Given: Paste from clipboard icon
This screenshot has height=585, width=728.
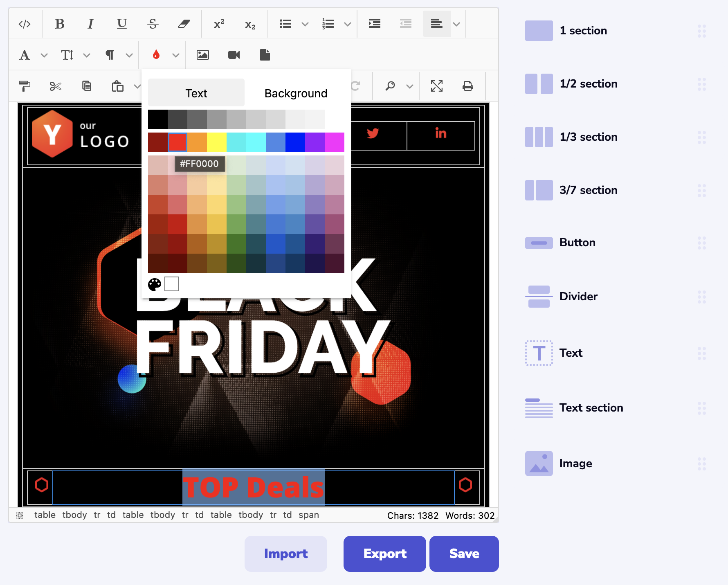Looking at the screenshot, I should point(118,86).
